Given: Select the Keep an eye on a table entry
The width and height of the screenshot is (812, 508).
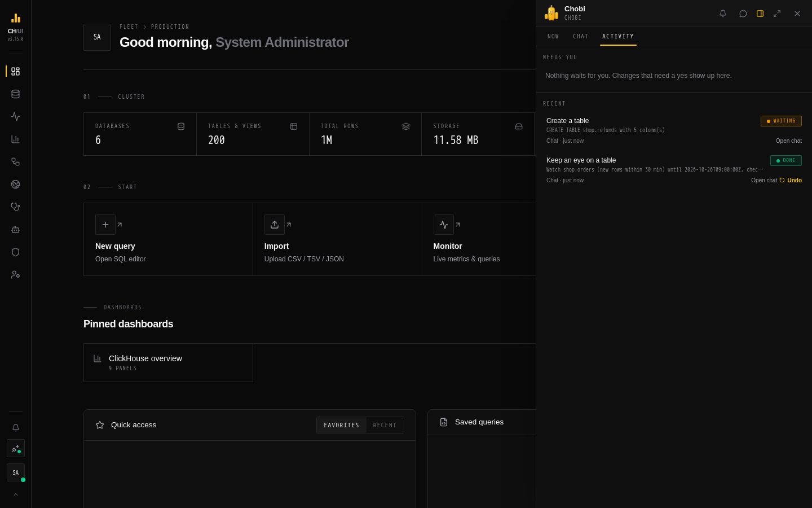Looking at the screenshot, I should pyautogui.click(x=674, y=170).
